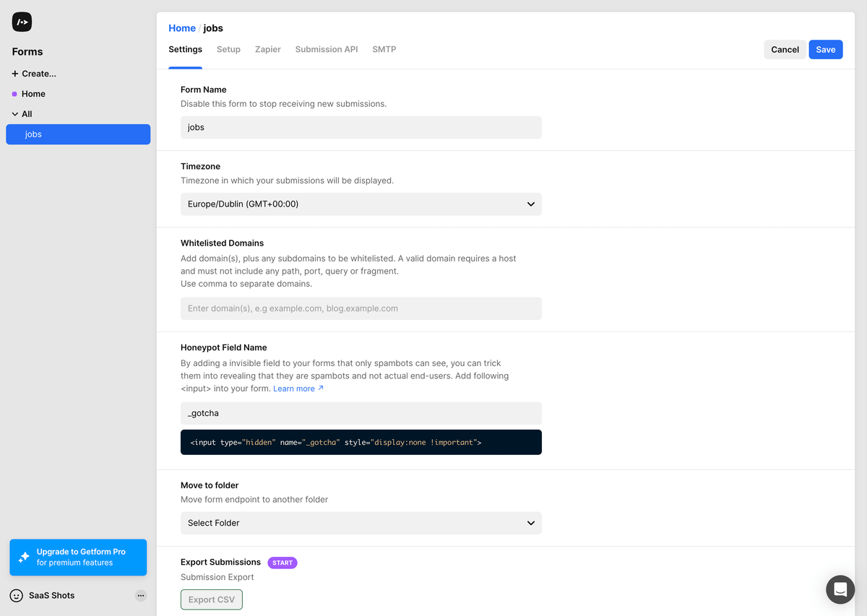Viewport: 867px width, 616px height.
Task: Open the Timezone dropdown
Action: 361,204
